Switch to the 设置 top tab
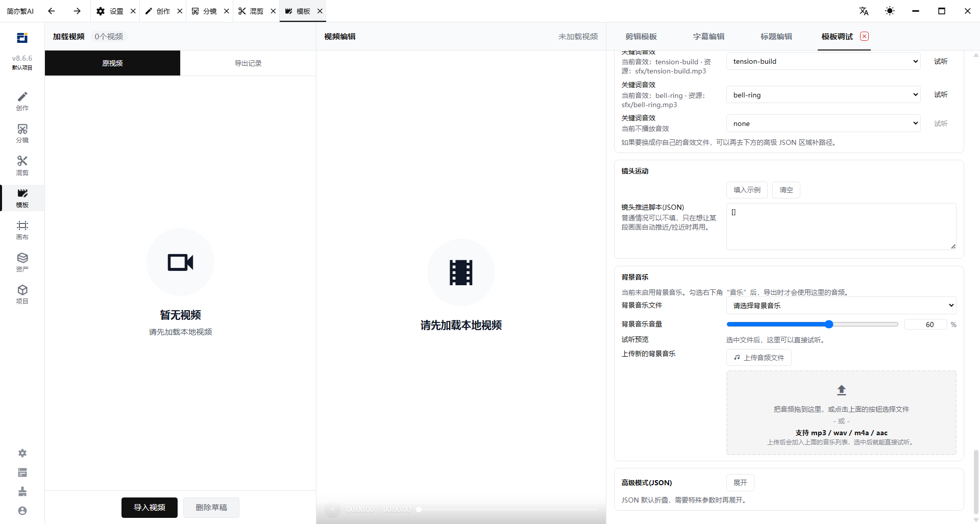 coord(111,11)
